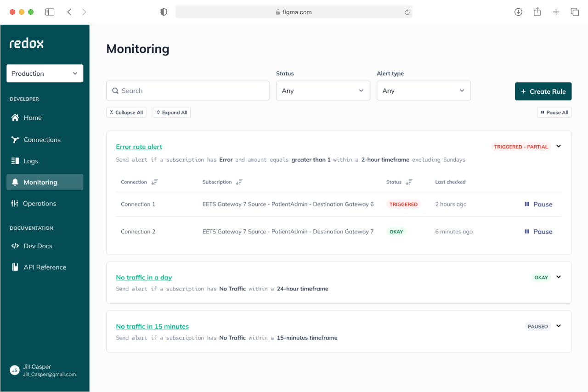Click the API Reference book icon
588x392 pixels.
pos(15,267)
